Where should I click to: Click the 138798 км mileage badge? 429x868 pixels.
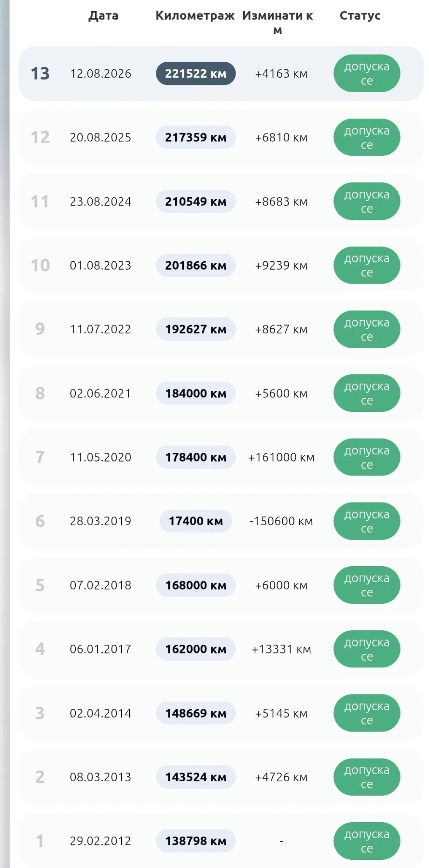[x=195, y=841]
